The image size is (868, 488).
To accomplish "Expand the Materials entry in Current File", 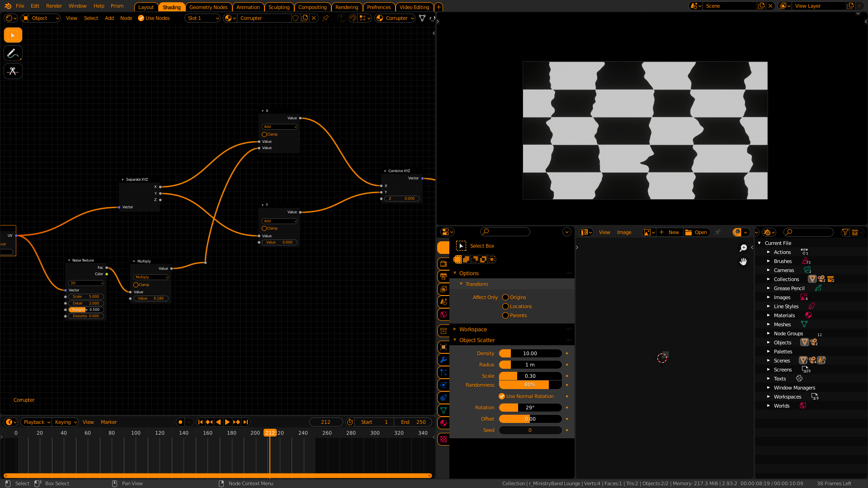I will click(768, 315).
